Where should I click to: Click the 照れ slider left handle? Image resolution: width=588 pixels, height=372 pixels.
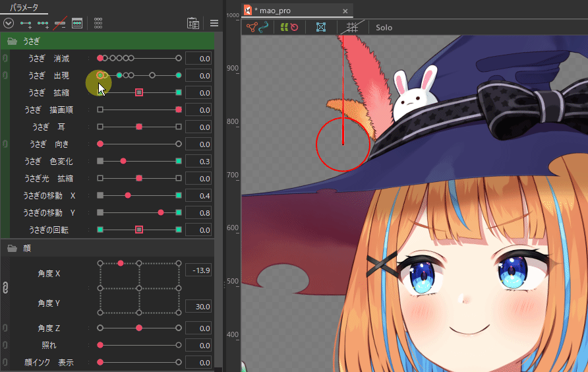coord(100,345)
